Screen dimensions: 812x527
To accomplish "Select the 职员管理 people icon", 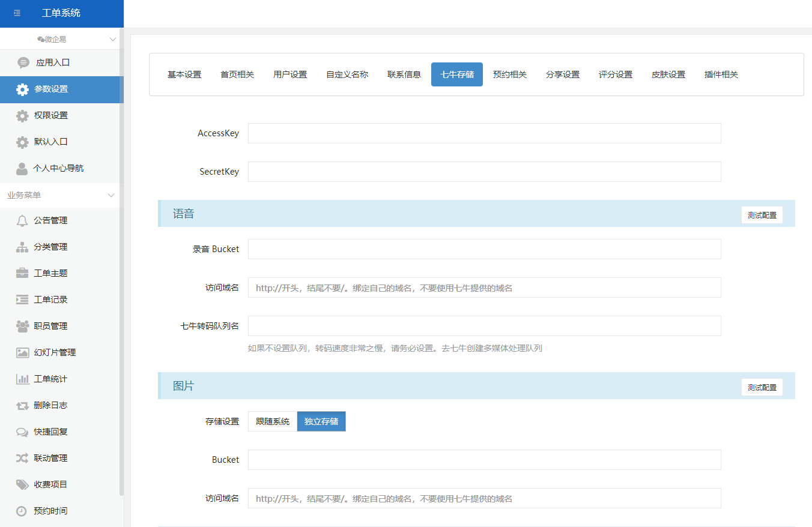I will click(22, 326).
